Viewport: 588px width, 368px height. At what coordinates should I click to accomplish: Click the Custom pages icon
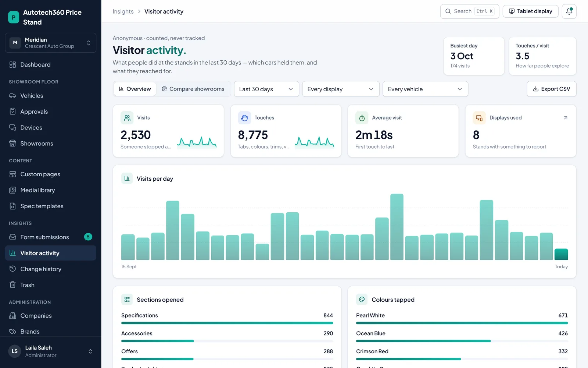[12, 174]
